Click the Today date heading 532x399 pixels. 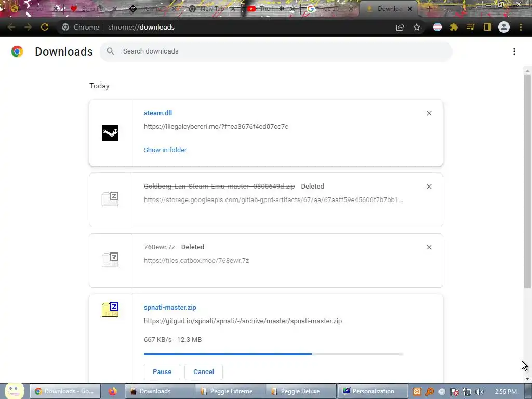click(x=99, y=86)
